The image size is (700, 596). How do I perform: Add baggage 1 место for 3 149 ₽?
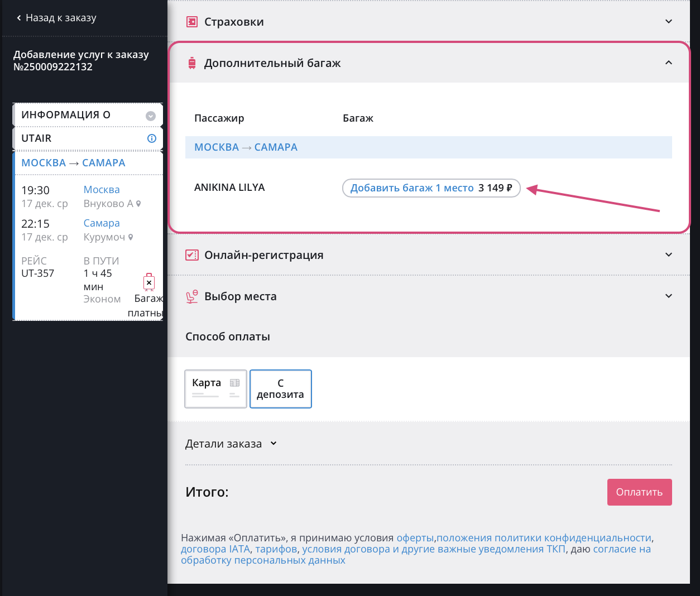click(x=431, y=188)
